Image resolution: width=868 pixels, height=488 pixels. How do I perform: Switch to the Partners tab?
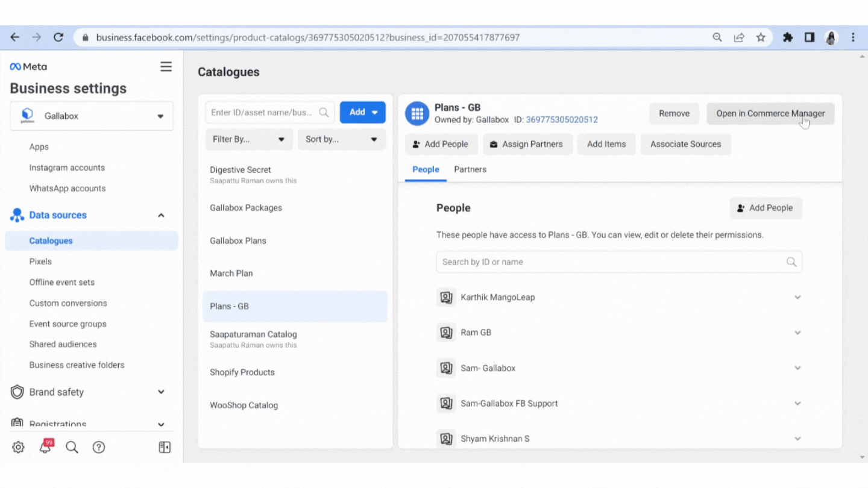click(470, 169)
